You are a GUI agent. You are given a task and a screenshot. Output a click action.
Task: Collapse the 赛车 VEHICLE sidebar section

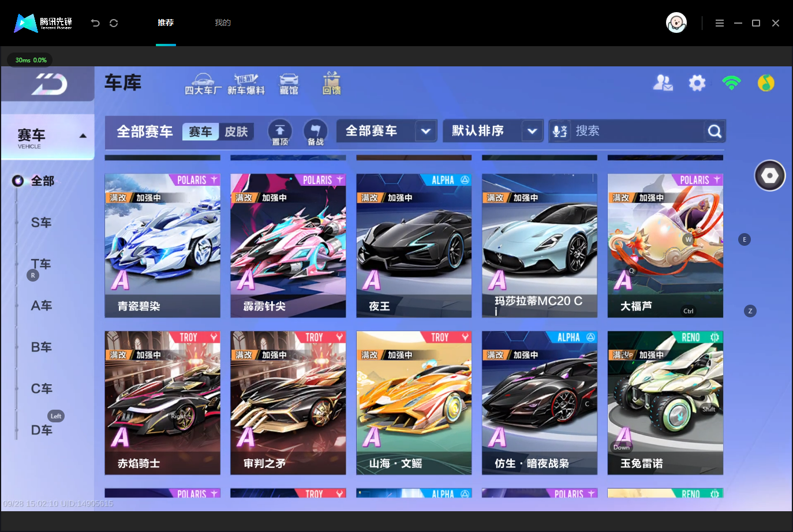[x=48, y=137]
